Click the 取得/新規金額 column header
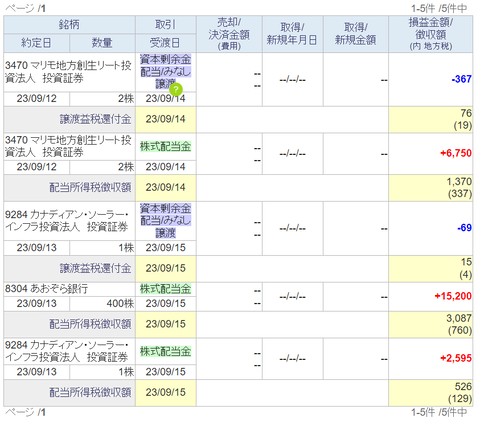The height and width of the screenshot is (422, 480). [x=356, y=34]
